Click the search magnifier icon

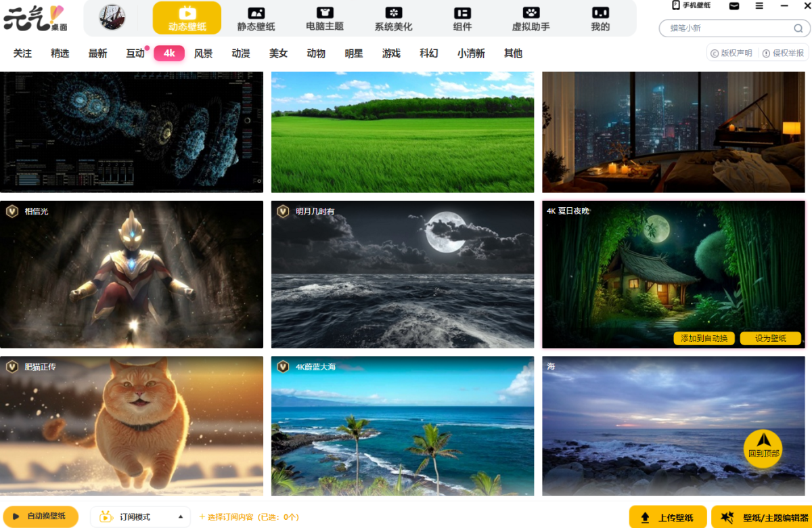click(x=798, y=28)
